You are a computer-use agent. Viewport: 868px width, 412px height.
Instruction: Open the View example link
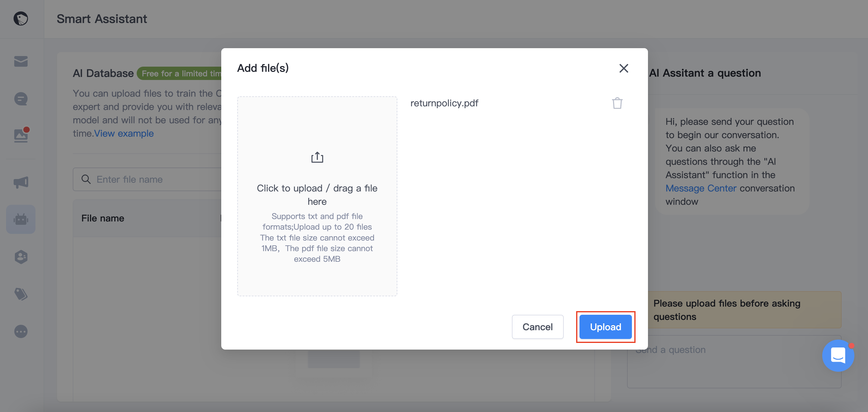(x=124, y=133)
